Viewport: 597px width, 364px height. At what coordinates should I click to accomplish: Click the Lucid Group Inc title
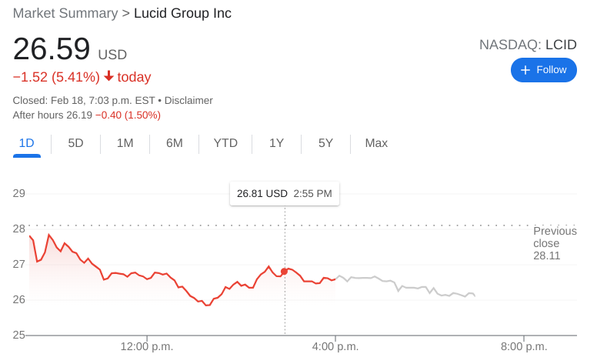pos(182,13)
